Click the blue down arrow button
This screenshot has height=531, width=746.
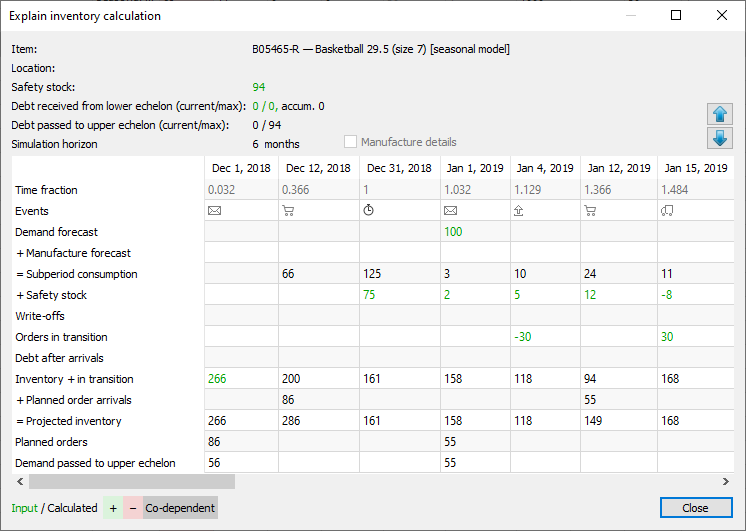pyautogui.click(x=719, y=138)
